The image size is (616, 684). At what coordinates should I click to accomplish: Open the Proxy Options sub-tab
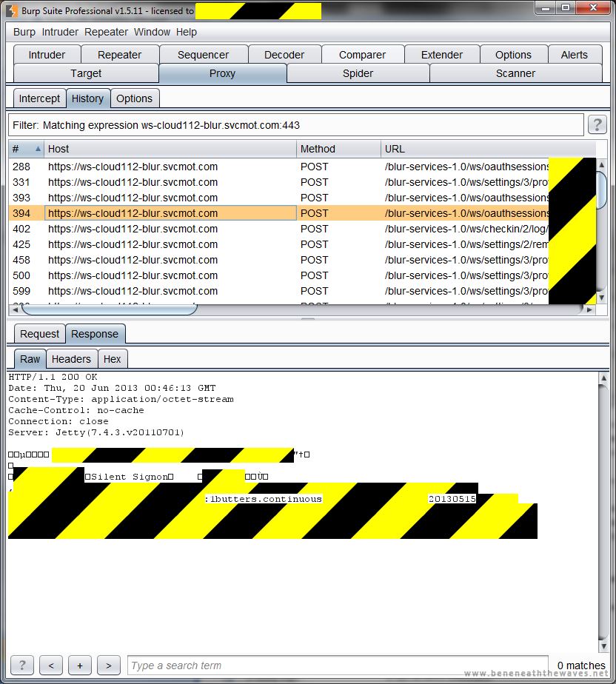134,98
